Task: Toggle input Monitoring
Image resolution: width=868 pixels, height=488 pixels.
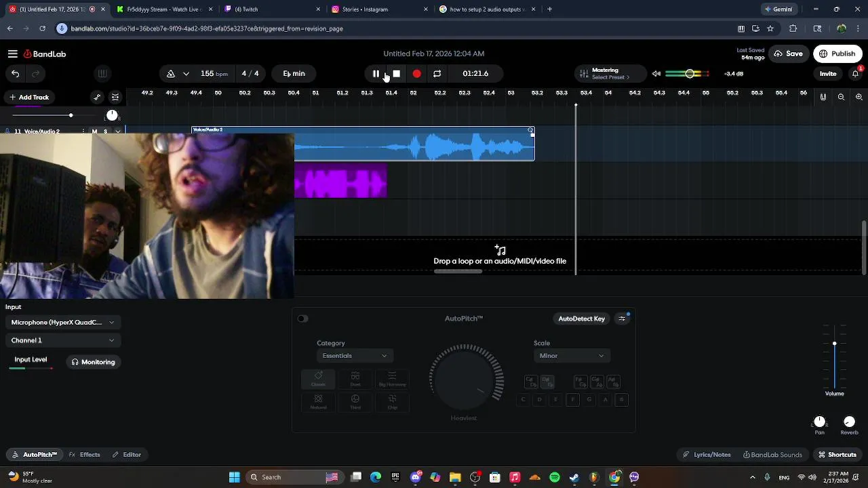Action: click(94, 362)
